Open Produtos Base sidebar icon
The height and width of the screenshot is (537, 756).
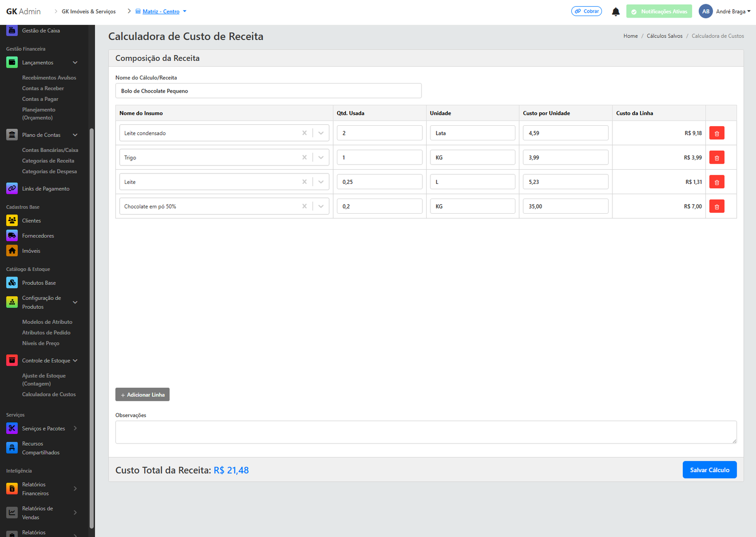12,283
